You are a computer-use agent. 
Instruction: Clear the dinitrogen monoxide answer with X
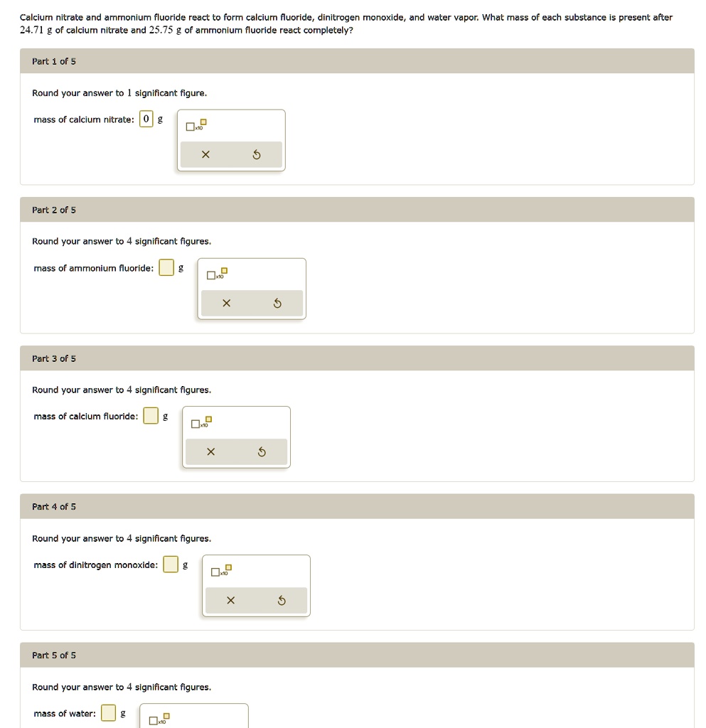pyautogui.click(x=230, y=601)
